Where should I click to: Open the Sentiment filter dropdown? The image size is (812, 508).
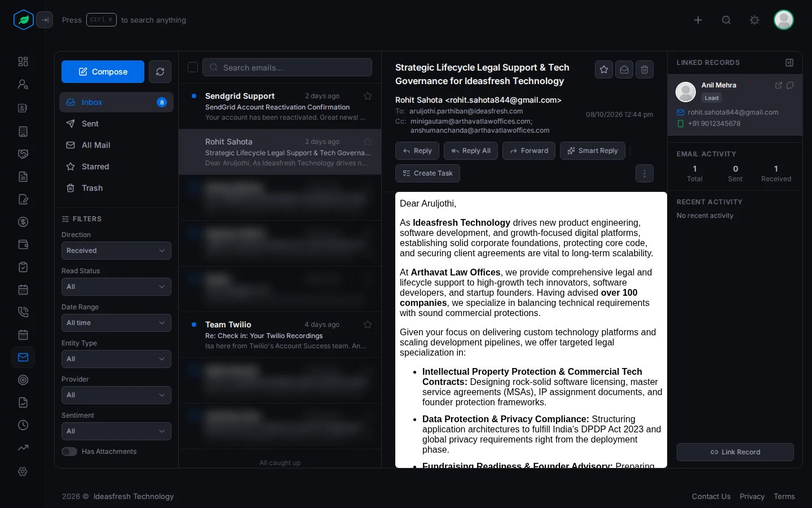pyautogui.click(x=116, y=431)
